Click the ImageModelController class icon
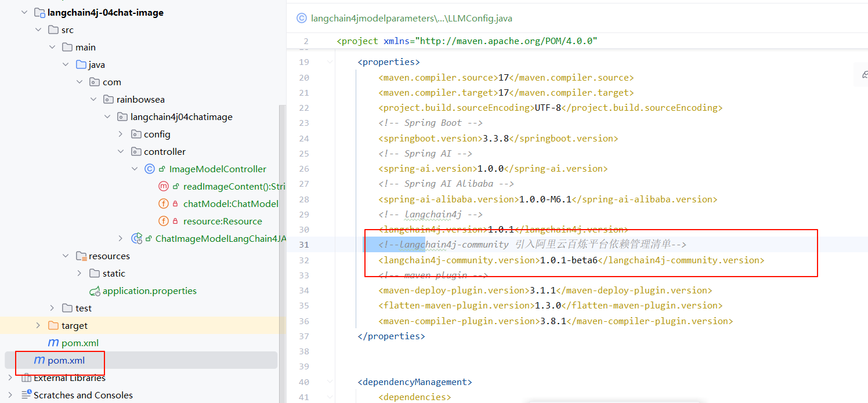The width and height of the screenshot is (868, 403). tap(150, 169)
